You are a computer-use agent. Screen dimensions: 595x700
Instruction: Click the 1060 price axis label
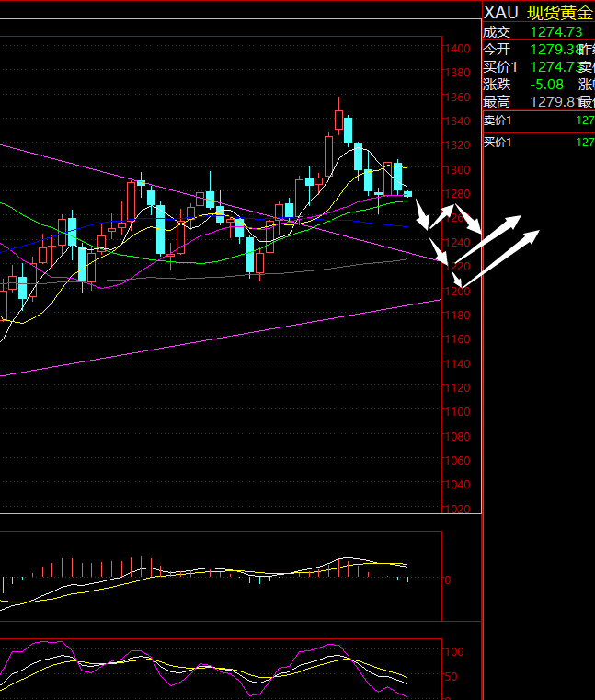click(x=458, y=460)
